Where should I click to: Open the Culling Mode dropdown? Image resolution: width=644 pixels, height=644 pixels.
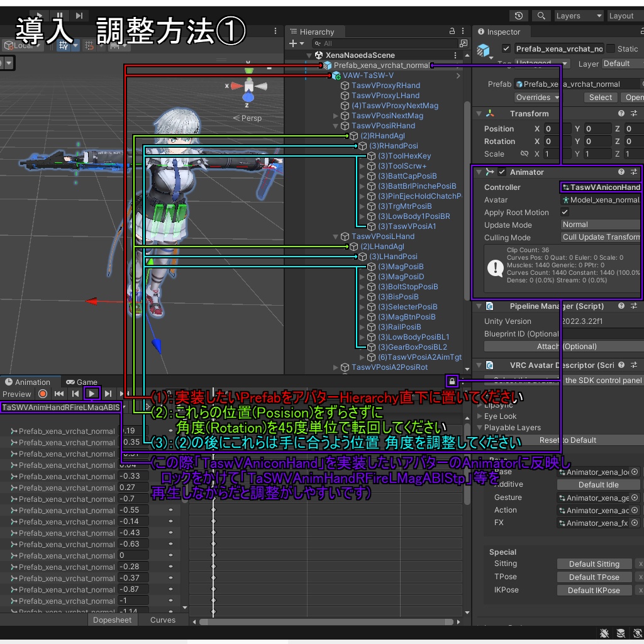click(601, 237)
